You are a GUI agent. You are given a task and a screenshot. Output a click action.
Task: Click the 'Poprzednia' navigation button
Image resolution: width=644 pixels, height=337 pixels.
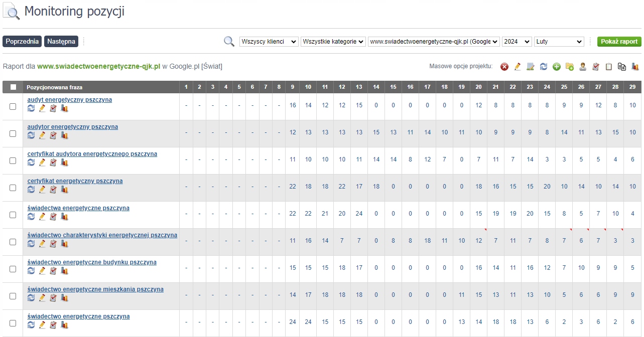click(22, 42)
